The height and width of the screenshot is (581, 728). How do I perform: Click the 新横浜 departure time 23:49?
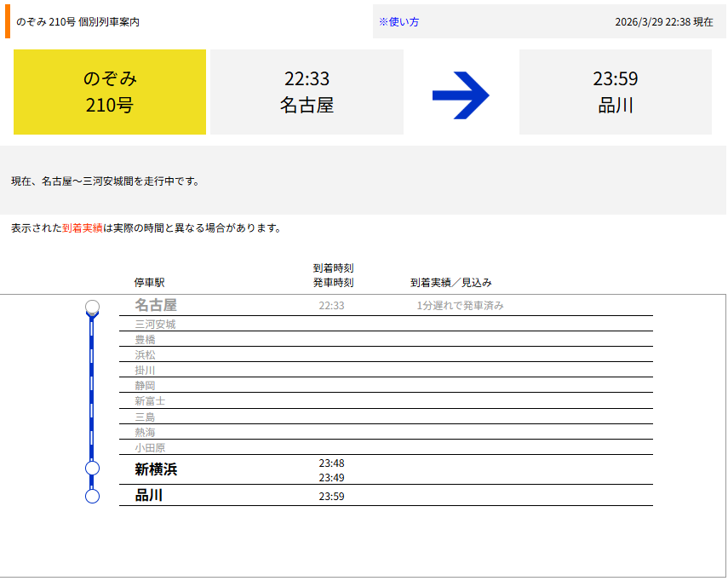[331, 477]
